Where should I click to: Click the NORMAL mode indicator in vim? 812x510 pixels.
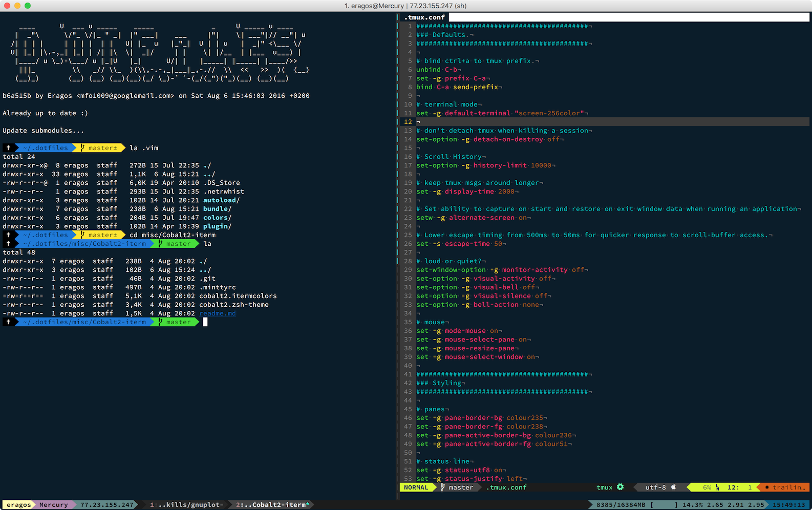(416, 487)
